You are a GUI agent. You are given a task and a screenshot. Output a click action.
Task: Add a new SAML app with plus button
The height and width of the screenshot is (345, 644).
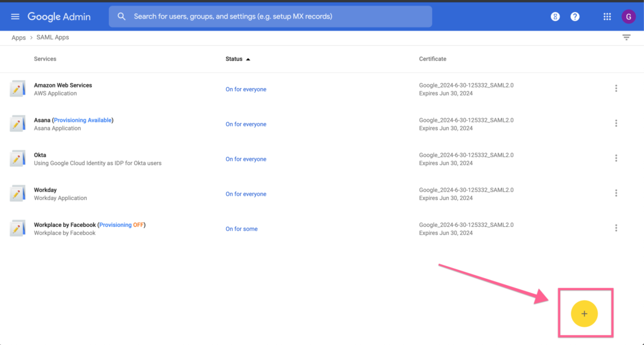[584, 314]
